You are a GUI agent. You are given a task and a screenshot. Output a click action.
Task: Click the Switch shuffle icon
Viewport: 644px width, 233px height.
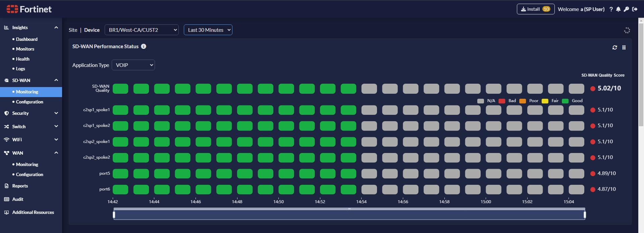[6, 127]
